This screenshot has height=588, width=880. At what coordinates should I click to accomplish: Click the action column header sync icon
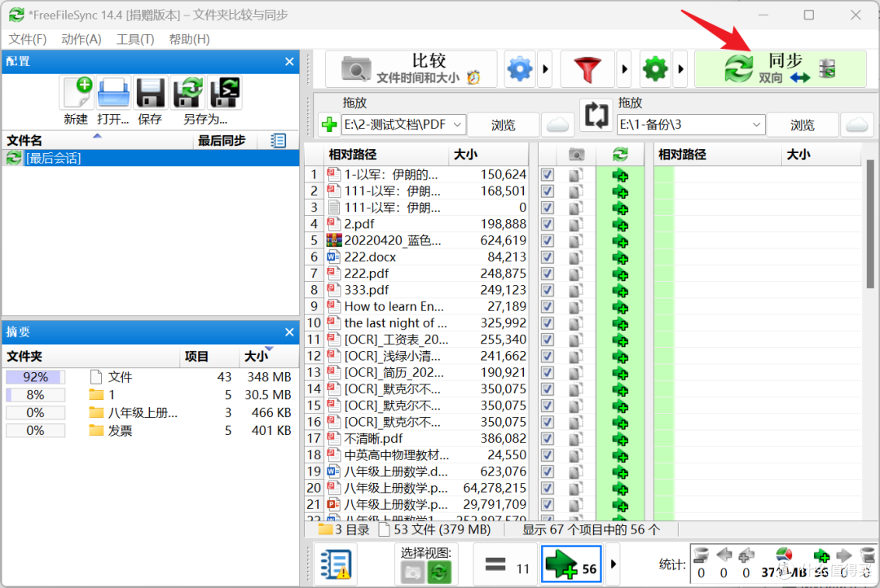(620, 154)
